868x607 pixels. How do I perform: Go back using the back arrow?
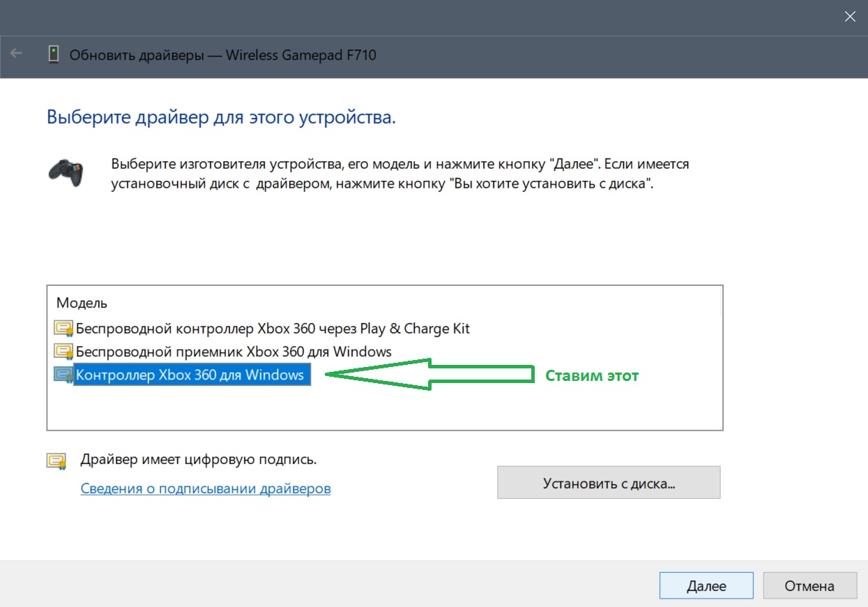click(17, 54)
